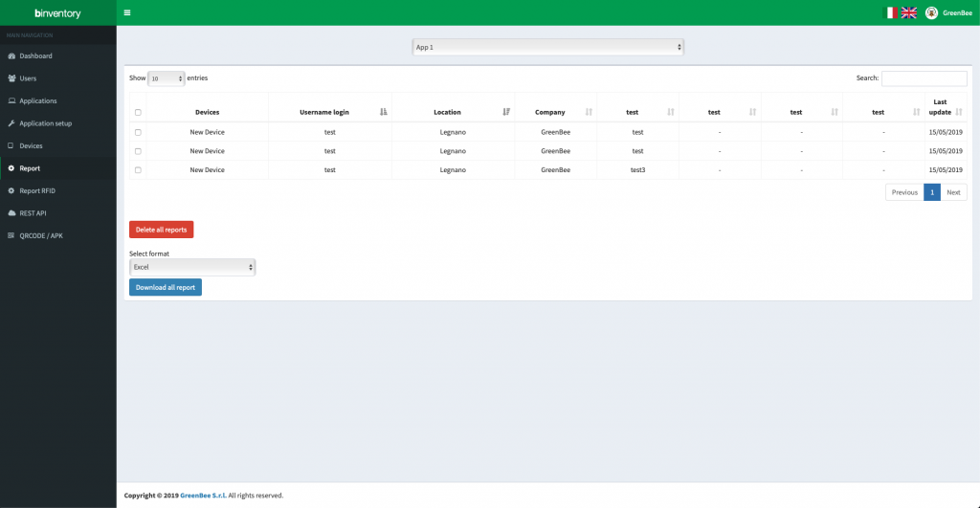980x508 pixels.
Task: Click the Applications laptop icon
Action: (11, 100)
